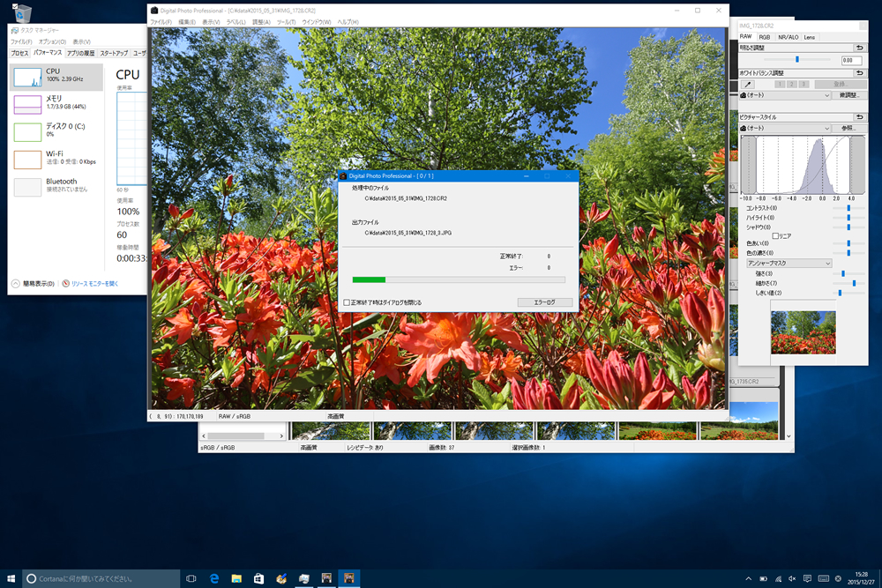Open the Unsharp Mask dropdown
This screenshot has width=882, height=588.
789,263
